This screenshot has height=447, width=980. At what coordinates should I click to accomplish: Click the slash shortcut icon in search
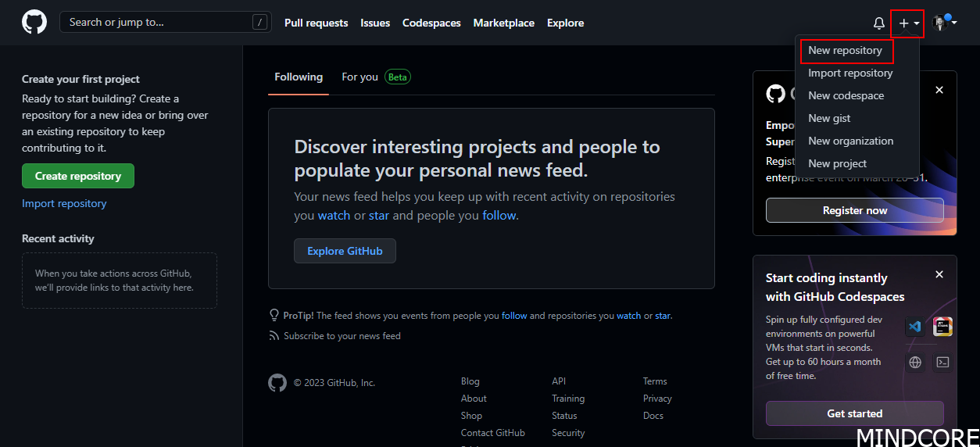260,22
